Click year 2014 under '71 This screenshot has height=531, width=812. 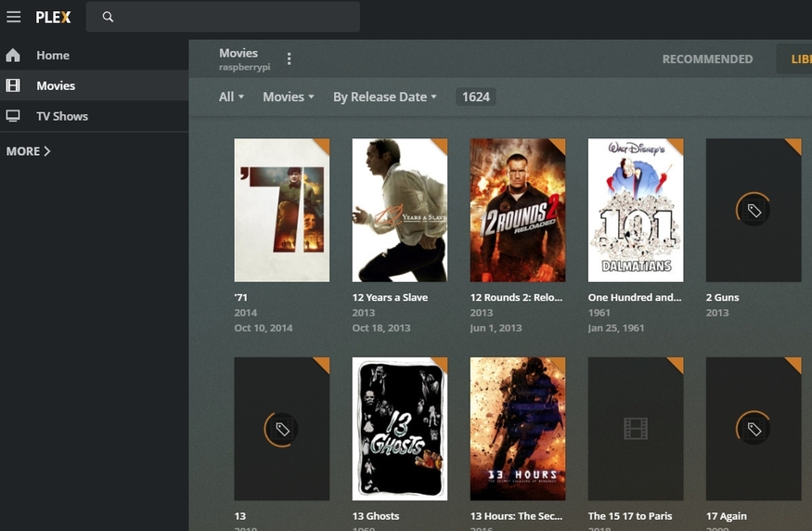pyautogui.click(x=246, y=313)
